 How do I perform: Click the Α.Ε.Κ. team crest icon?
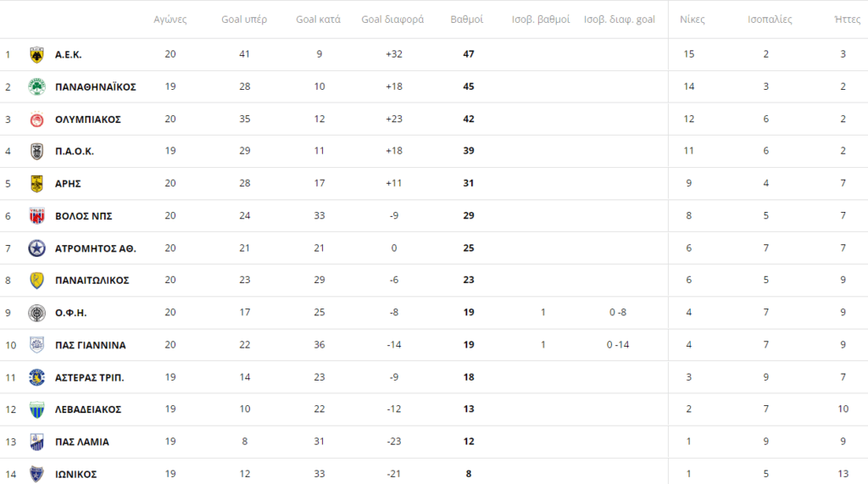point(36,55)
